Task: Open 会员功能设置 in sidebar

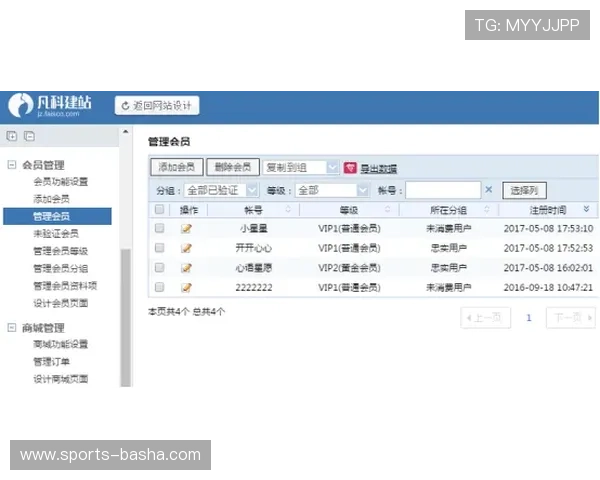Action: 60,181
